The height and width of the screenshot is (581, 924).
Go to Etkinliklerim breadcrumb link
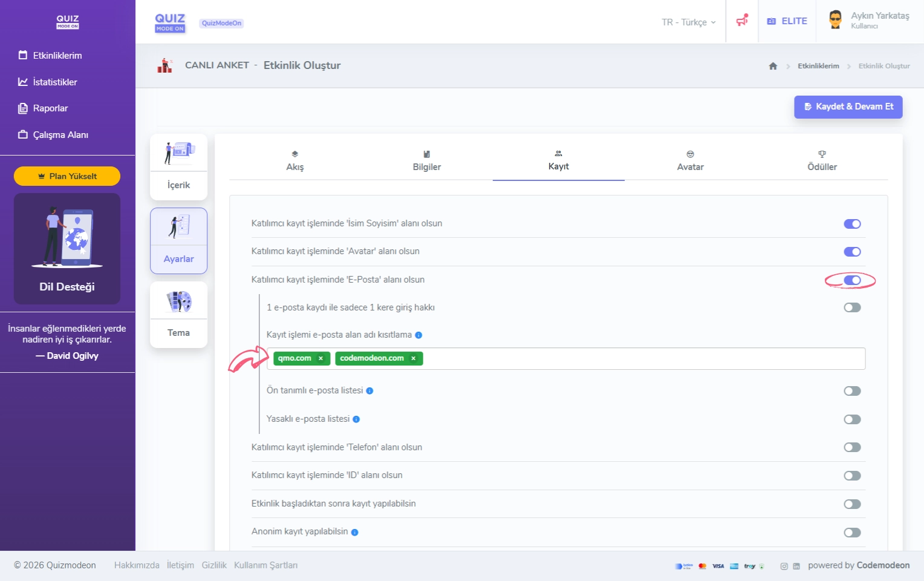pos(818,66)
